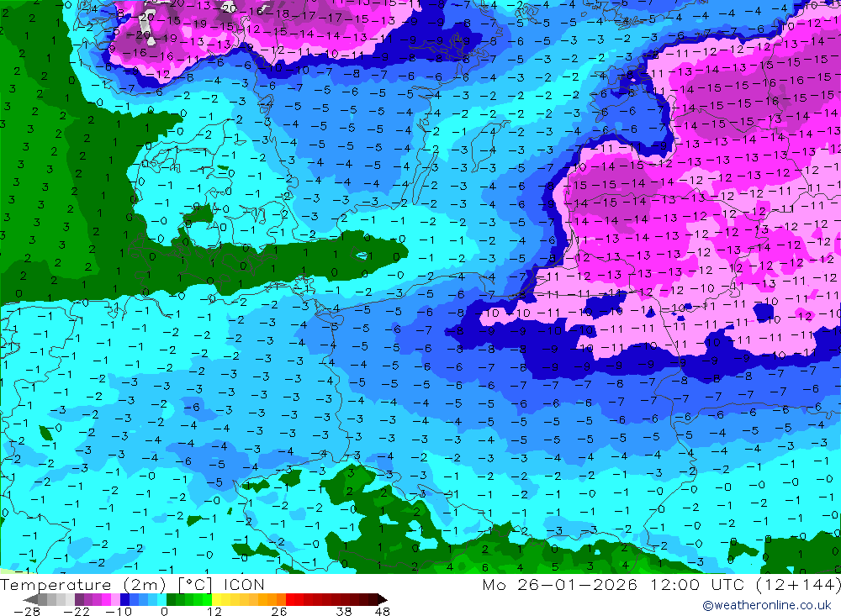Click the '-28' legend label
841x616 pixels.
point(27,611)
